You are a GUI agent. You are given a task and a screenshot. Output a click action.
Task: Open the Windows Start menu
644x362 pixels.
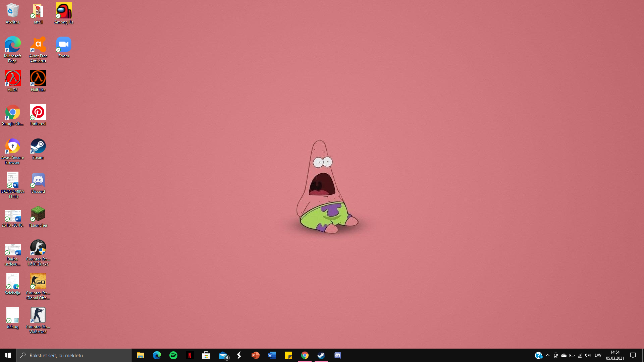[x=8, y=355]
